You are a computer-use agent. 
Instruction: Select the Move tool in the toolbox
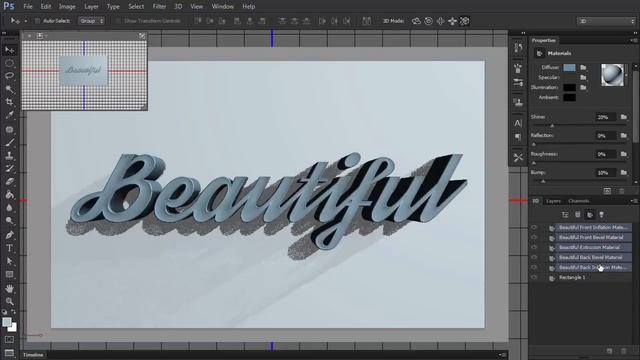pyautogui.click(x=9, y=50)
